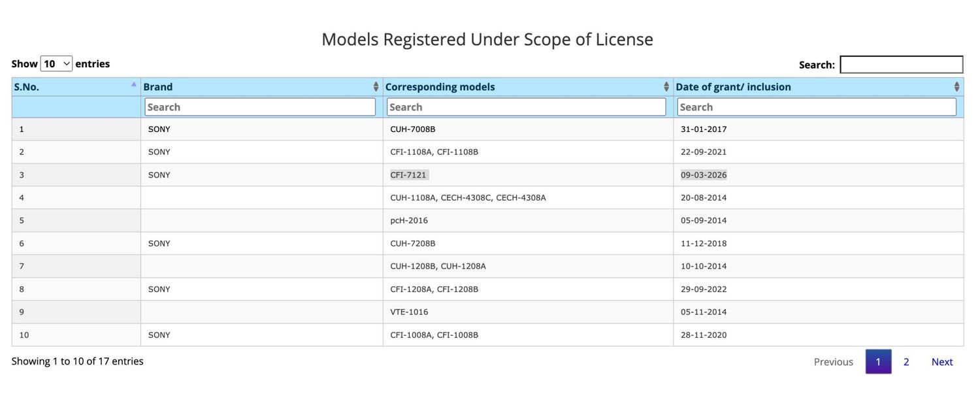Image resolution: width=980 pixels, height=409 pixels.
Task: Select the CFI-7121 model cell
Action: [409, 175]
